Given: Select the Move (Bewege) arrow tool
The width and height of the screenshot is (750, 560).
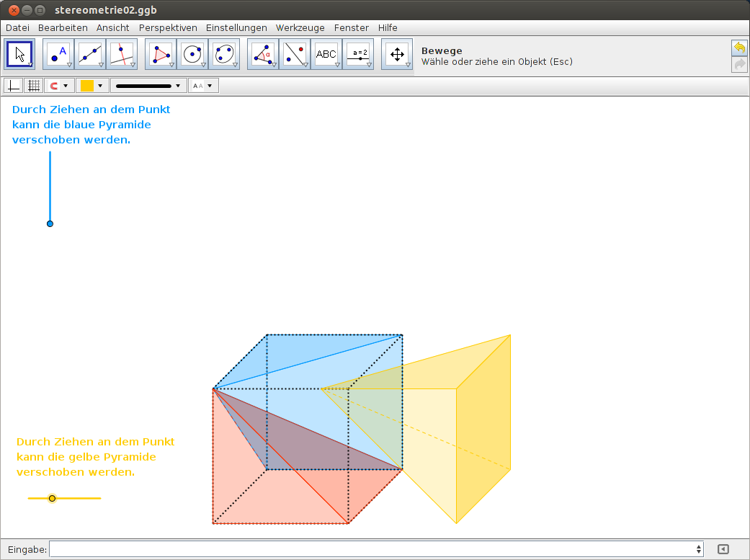Looking at the screenshot, I should [19, 54].
